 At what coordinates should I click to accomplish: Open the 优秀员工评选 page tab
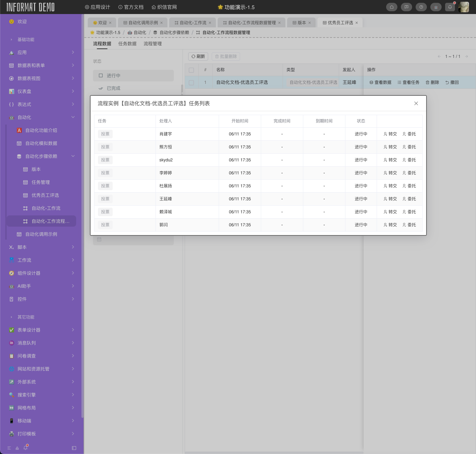[340, 23]
